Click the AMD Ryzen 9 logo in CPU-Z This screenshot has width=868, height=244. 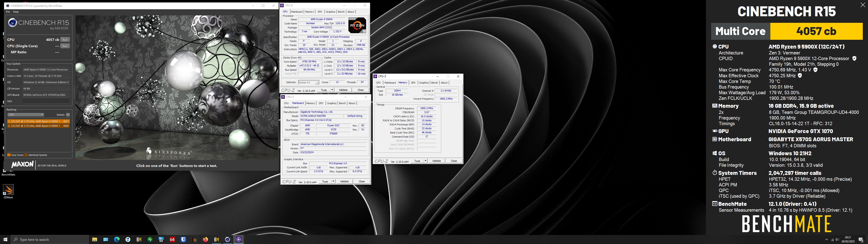(x=357, y=25)
